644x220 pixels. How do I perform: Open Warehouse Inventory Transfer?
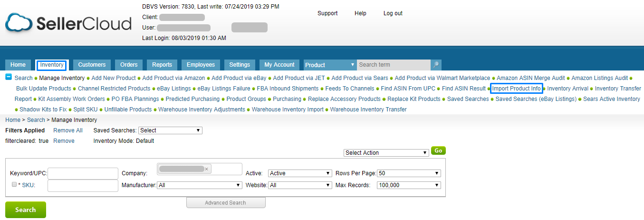[x=368, y=110]
